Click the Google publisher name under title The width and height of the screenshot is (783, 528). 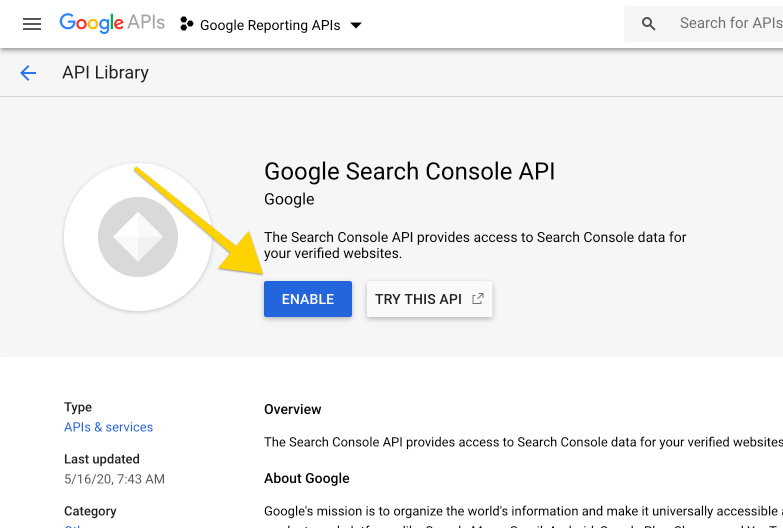(289, 199)
